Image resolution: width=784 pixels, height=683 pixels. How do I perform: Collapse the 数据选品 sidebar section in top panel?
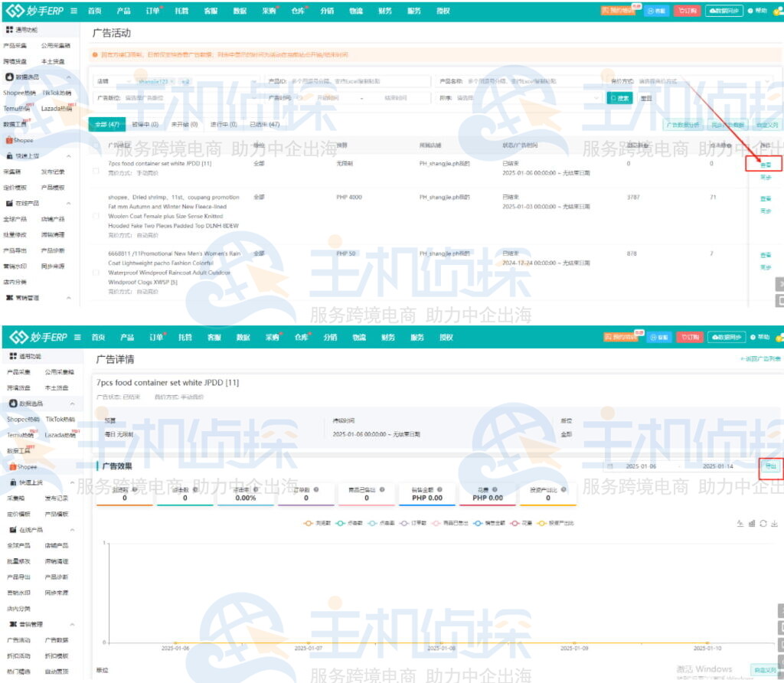tap(69, 77)
